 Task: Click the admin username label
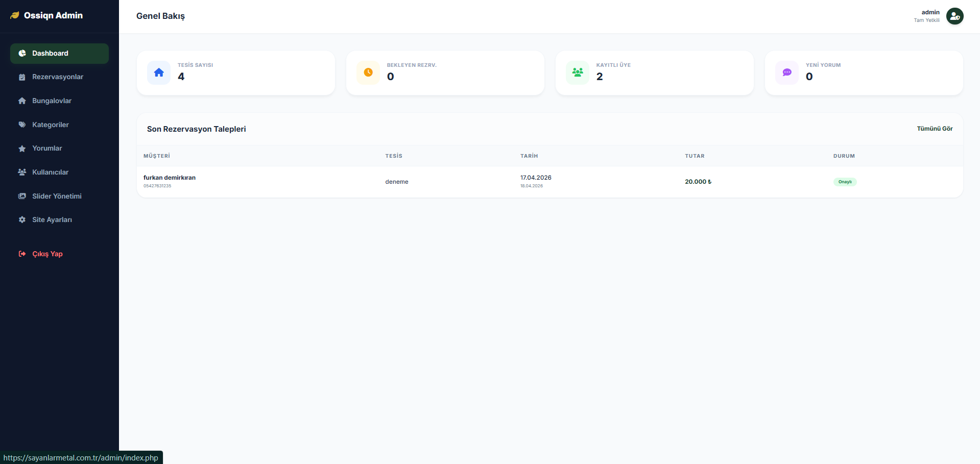click(930, 12)
